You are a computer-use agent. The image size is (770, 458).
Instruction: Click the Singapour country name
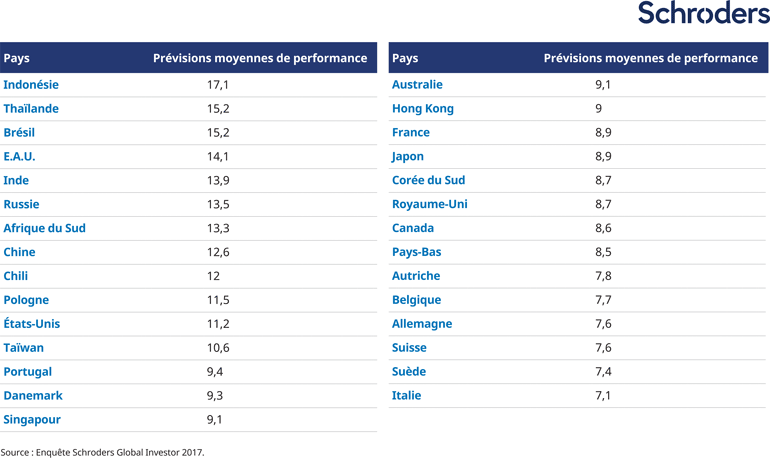point(31,420)
